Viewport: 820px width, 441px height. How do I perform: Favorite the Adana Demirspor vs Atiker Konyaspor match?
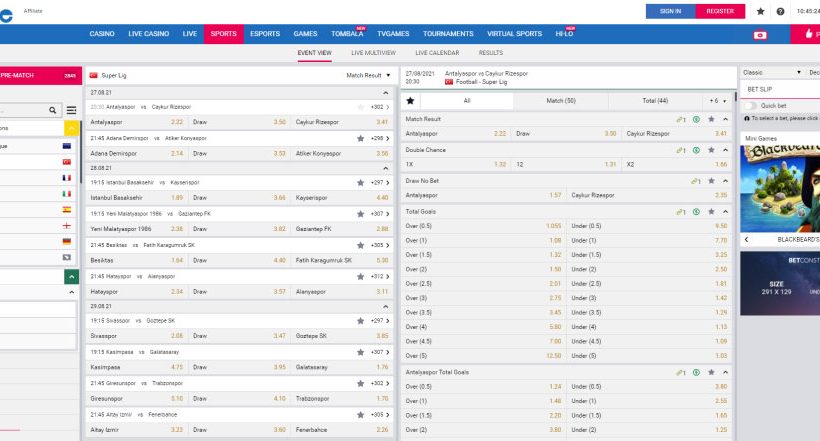coord(360,139)
